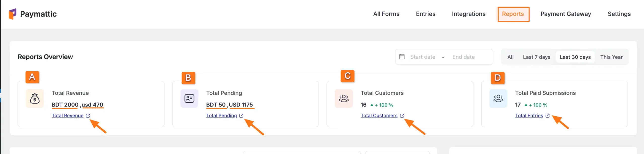Follow the Total Pending link
The height and width of the screenshot is (154, 644).
[221, 116]
